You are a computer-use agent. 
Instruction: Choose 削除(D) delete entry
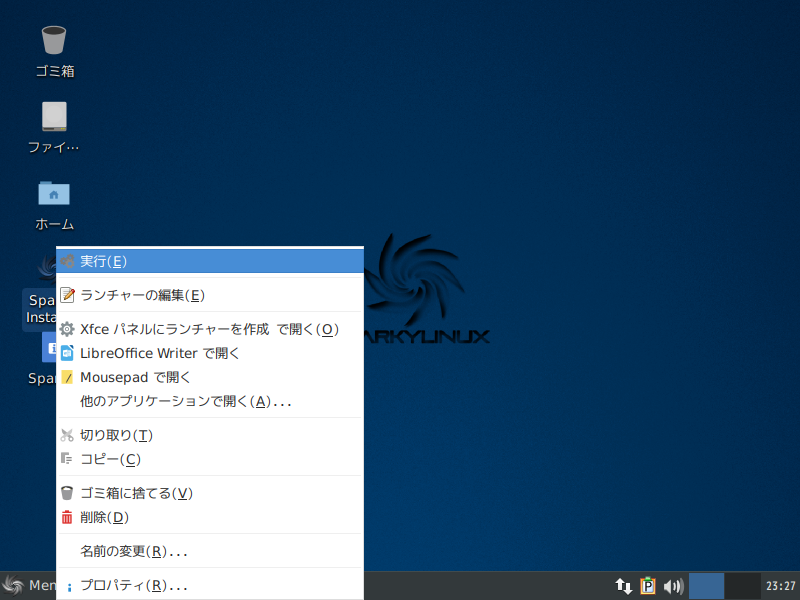pos(210,517)
